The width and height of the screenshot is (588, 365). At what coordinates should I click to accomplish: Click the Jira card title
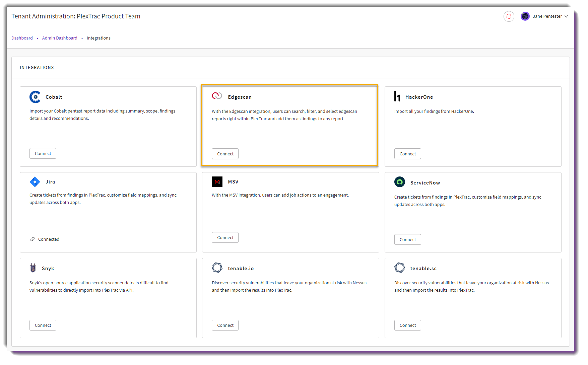(x=50, y=182)
